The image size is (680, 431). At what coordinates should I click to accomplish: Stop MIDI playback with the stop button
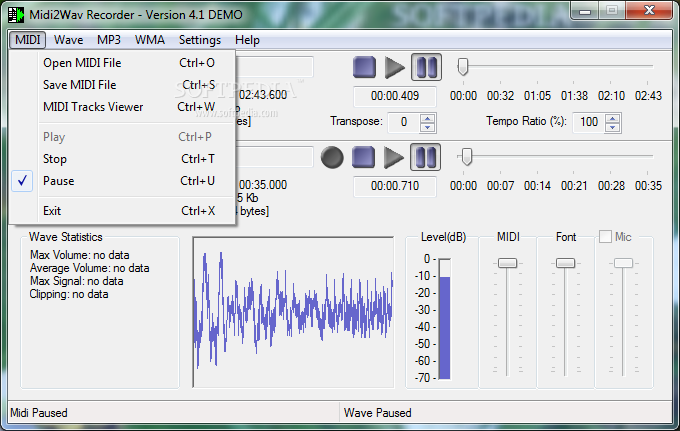coord(364,67)
